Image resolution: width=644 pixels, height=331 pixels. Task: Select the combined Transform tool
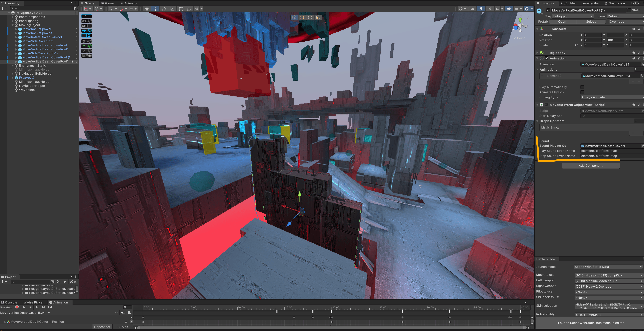coord(189,9)
